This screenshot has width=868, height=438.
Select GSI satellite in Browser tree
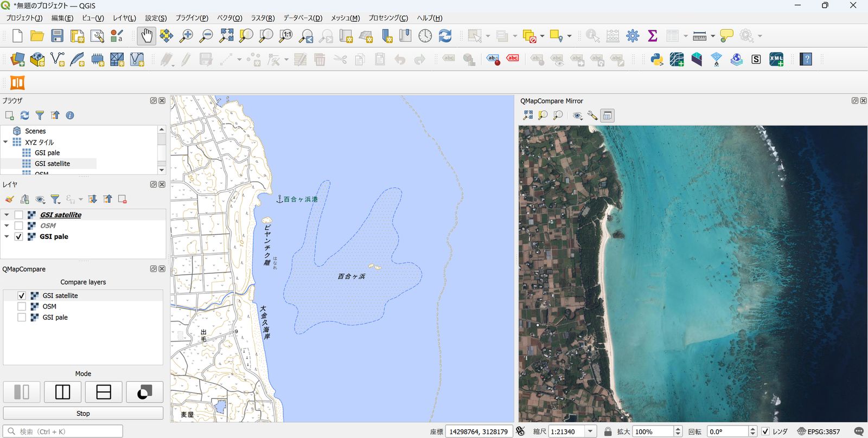(x=52, y=164)
